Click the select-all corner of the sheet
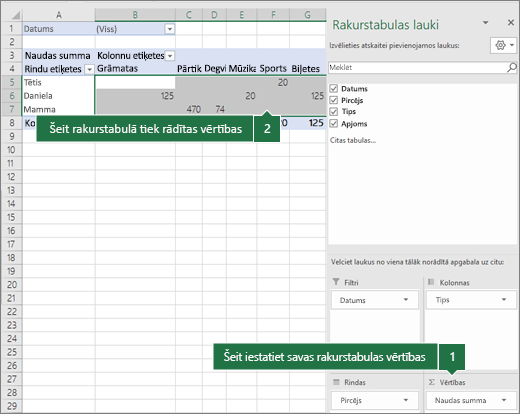The width and height of the screenshot is (520, 414). [x=12, y=15]
